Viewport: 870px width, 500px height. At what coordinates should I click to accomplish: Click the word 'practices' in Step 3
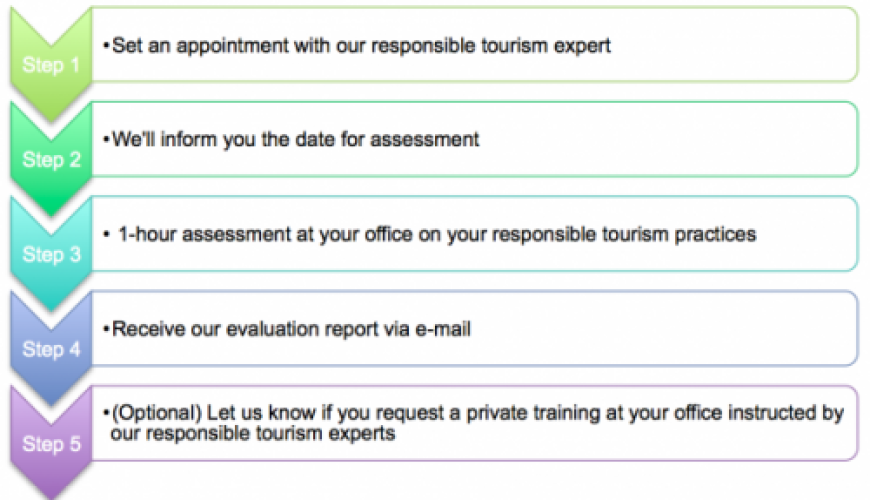click(718, 234)
